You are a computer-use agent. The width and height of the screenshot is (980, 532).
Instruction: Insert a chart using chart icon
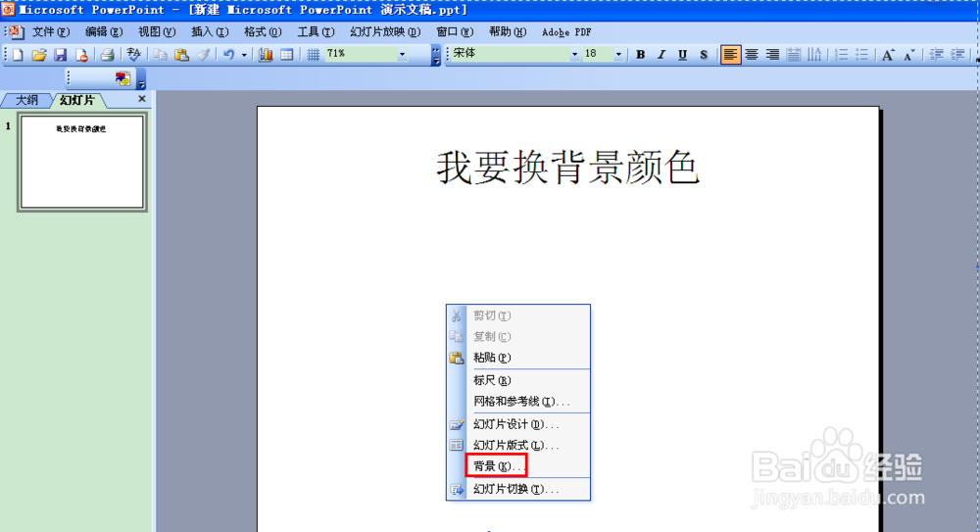(x=266, y=55)
